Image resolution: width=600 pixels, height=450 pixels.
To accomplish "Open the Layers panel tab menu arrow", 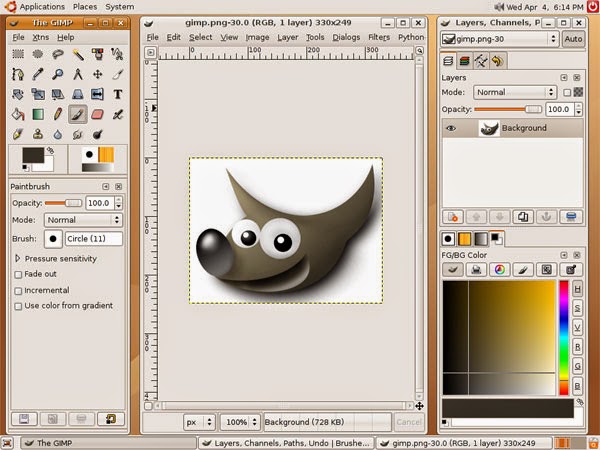I will coord(564,78).
